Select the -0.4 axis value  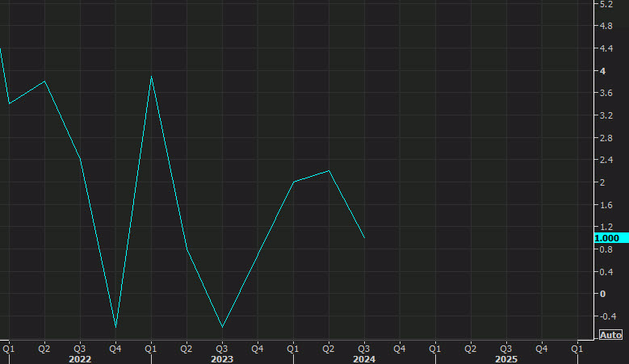click(x=607, y=316)
